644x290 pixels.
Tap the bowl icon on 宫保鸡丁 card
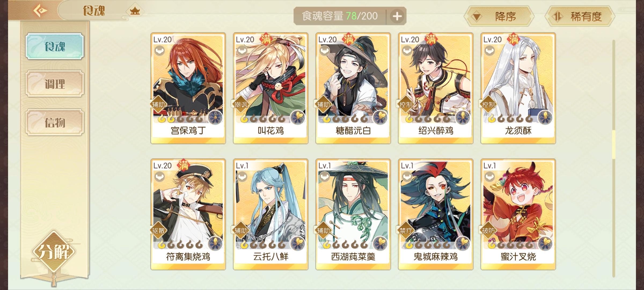(x=160, y=50)
